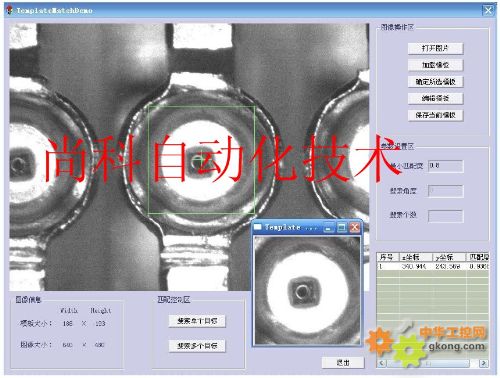The width and height of the screenshot is (500, 378).
Task: Click the 打开图片 (open image) button
Action: 435,48
